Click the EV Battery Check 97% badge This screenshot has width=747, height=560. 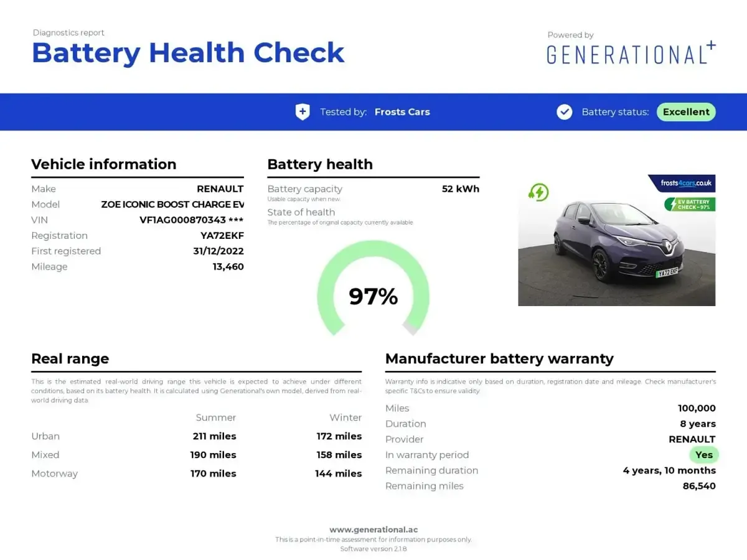[690, 204]
